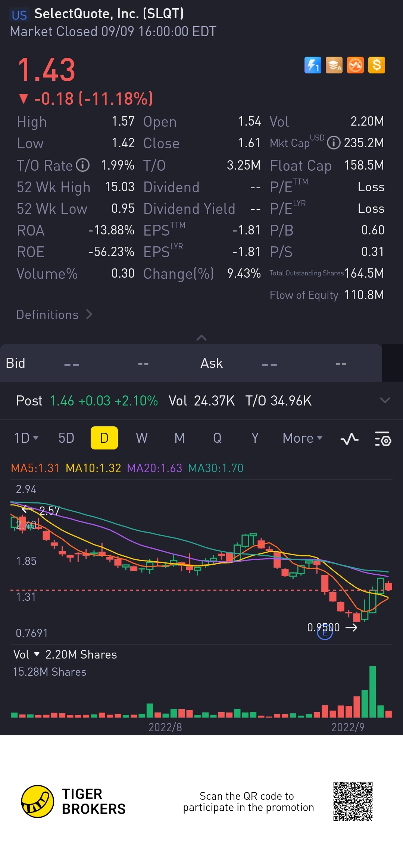Image resolution: width=403 pixels, height=868 pixels.
Task: Collapse quote details with the up chevron
Action: pos(201,338)
